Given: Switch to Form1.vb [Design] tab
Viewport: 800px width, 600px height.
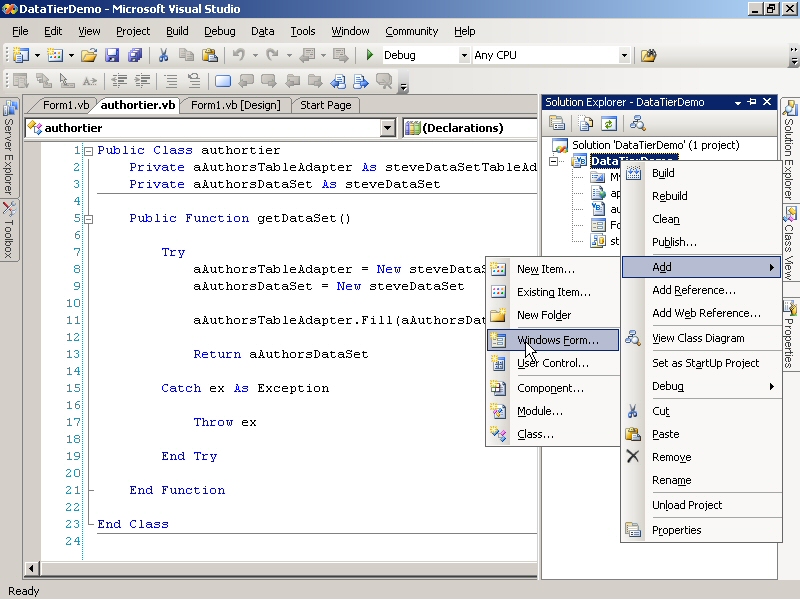Looking at the screenshot, I should coord(235,105).
